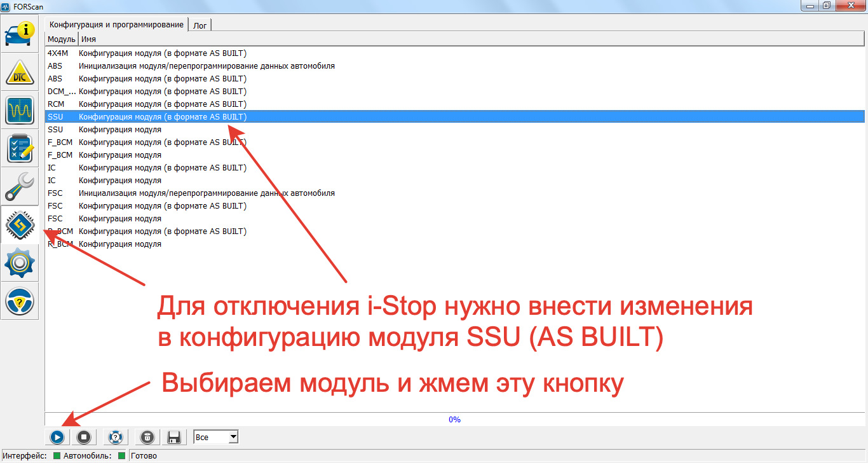Open the configuration and programming chip section
Viewport: 868px width, 463px height.
20,225
